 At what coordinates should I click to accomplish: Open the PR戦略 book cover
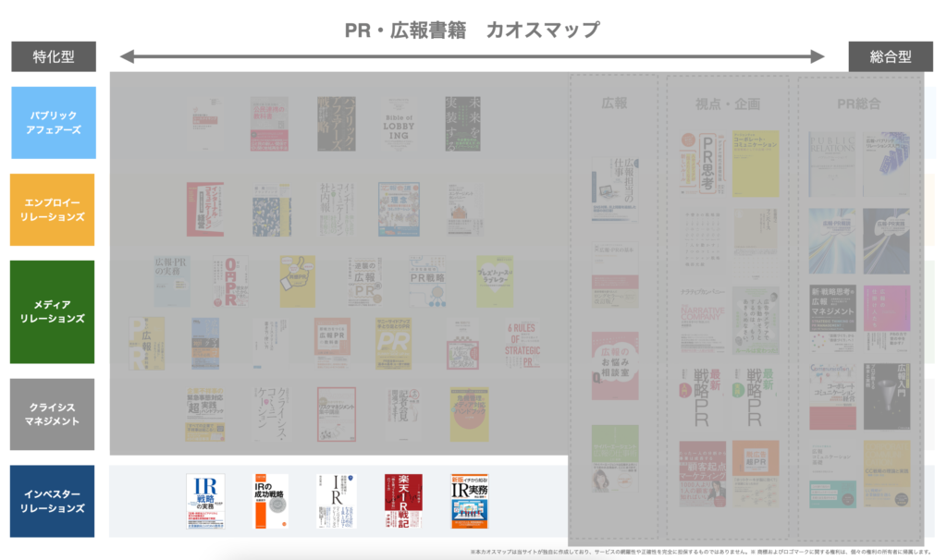click(x=427, y=281)
